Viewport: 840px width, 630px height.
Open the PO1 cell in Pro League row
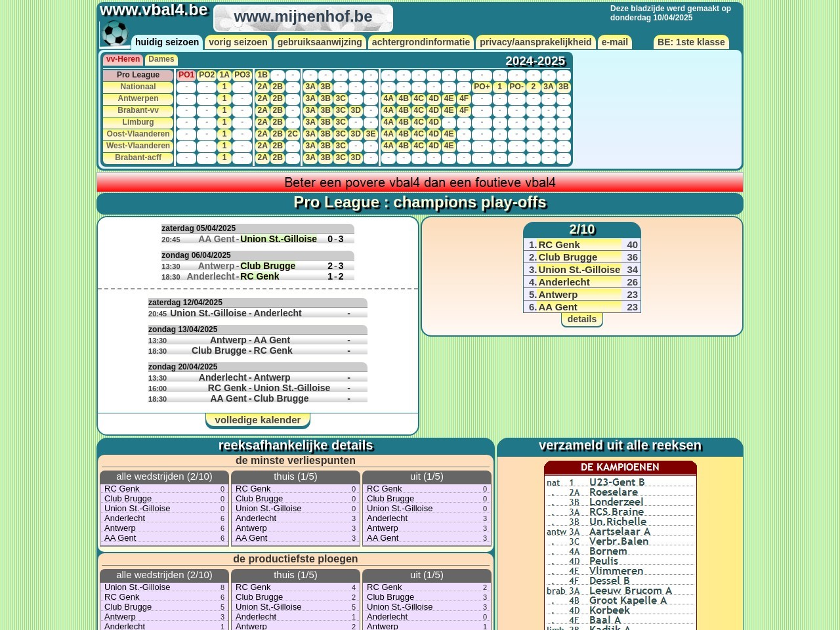(x=186, y=75)
